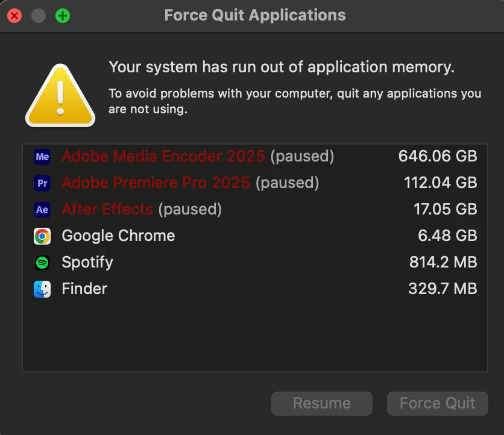Image resolution: width=504 pixels, height=435 pixels.
Task: Click the 112.04 GB memory value
Action: point(439,183)
